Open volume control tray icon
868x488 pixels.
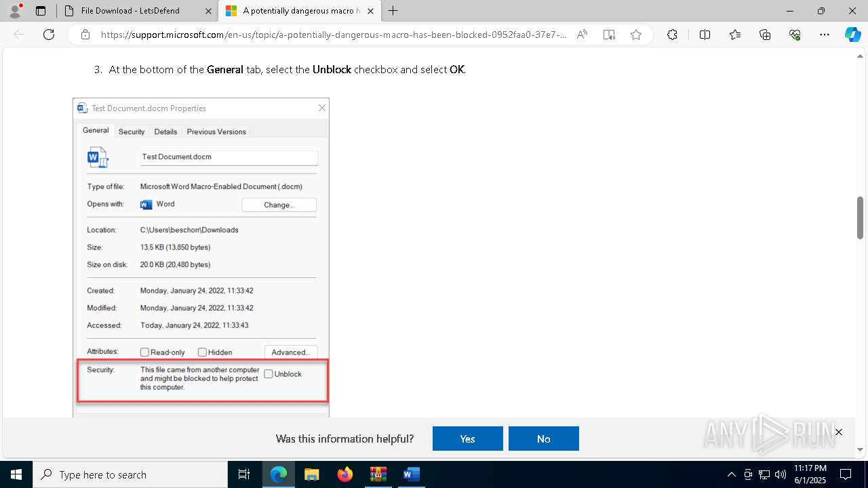coord(781,474)
